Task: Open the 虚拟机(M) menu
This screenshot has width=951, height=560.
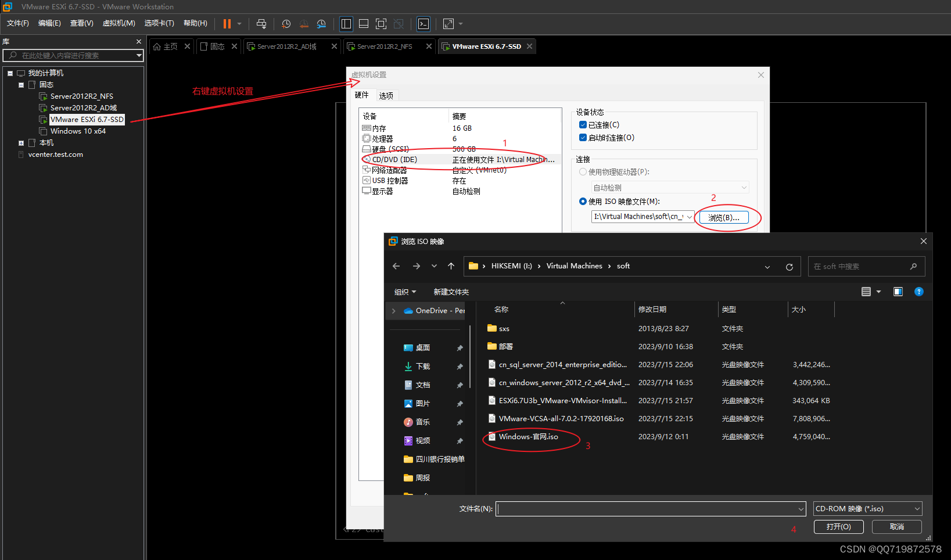Action: click(x=119, y=23)
